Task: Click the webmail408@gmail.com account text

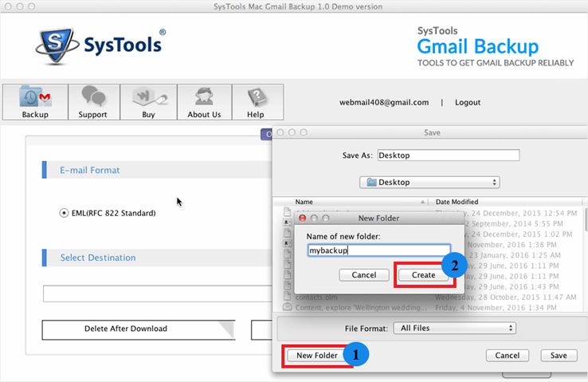Action: click(x=384, y=102)
